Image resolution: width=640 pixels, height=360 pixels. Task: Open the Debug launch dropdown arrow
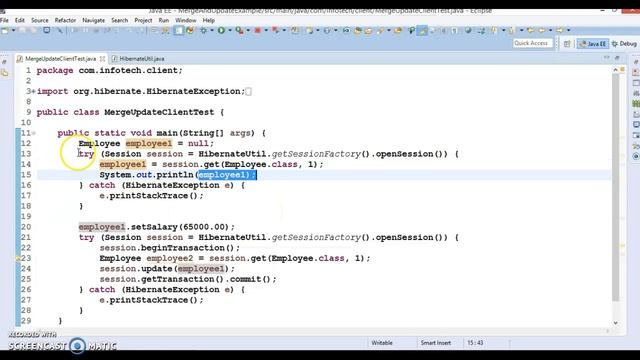(x=212, y=31)
